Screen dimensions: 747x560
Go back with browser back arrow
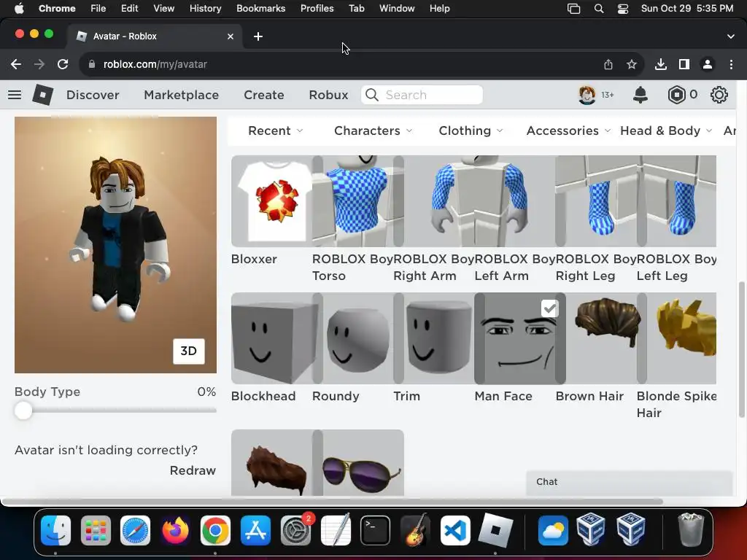pyautogui.click(x=16, y=64)
